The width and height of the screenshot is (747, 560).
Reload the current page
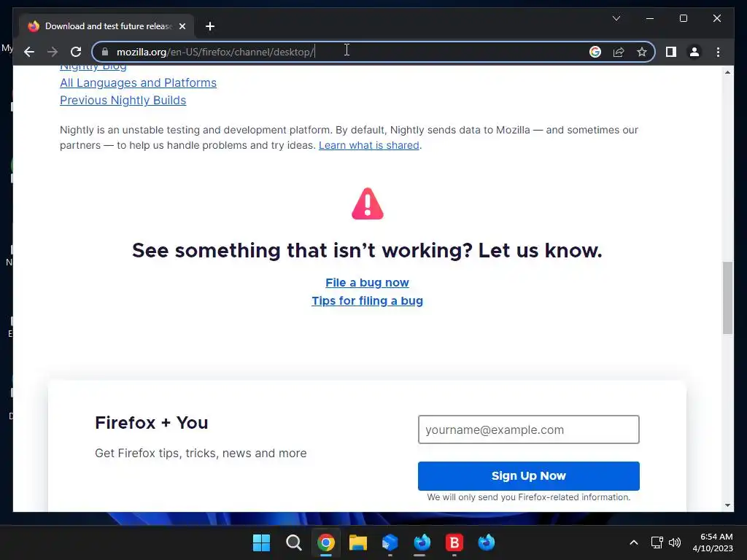[x=76, y=52]
